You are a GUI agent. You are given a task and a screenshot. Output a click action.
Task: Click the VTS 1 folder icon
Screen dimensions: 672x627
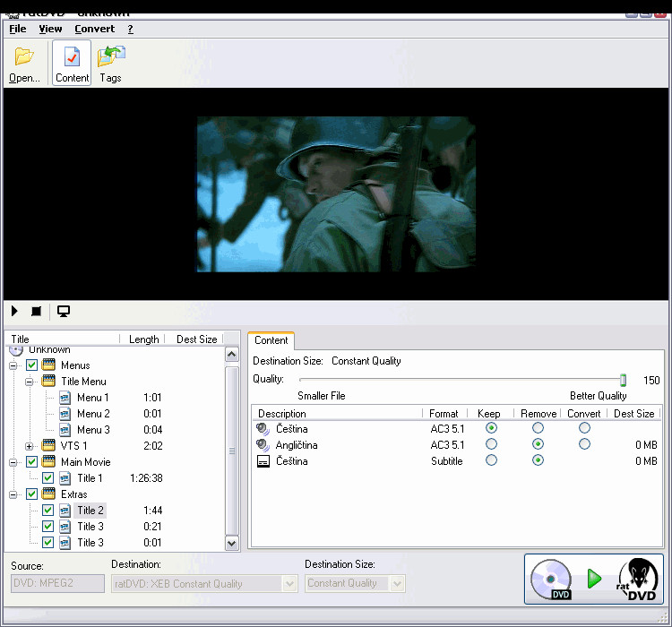[48, 445]
